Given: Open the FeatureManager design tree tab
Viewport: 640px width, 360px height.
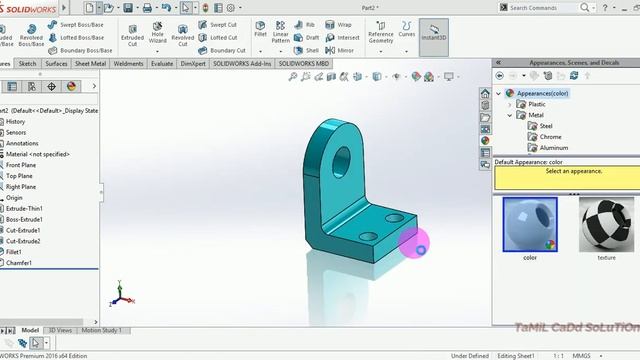Looking at the screenshot, I should point(12,86).
